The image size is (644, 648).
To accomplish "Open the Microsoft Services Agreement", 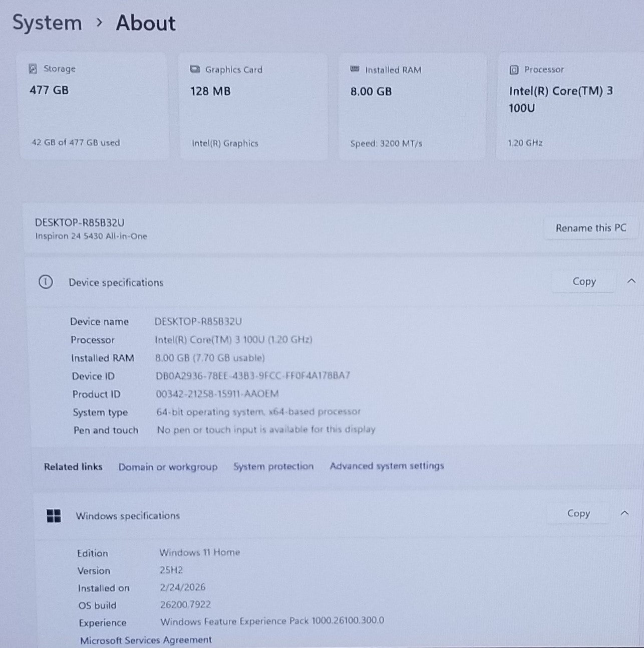I will 146,640.
